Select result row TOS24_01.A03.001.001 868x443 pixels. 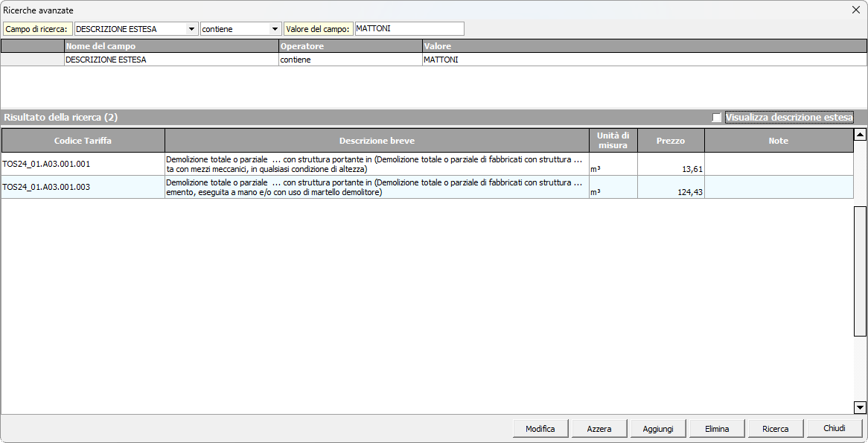point(83,165)
